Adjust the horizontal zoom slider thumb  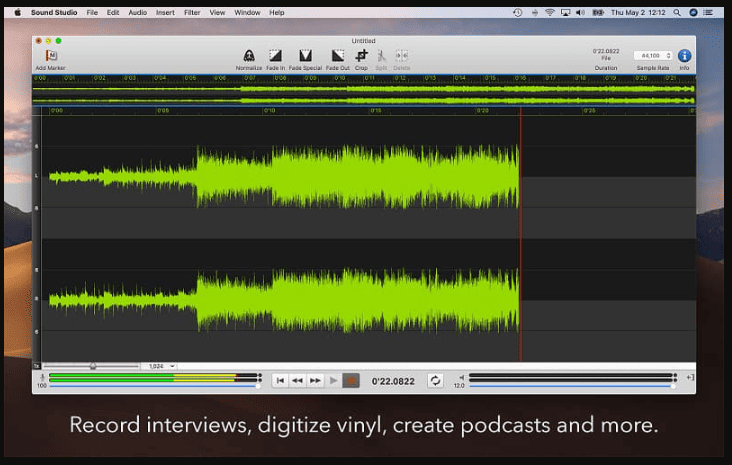pyautogui.click(x=93, y=366)
